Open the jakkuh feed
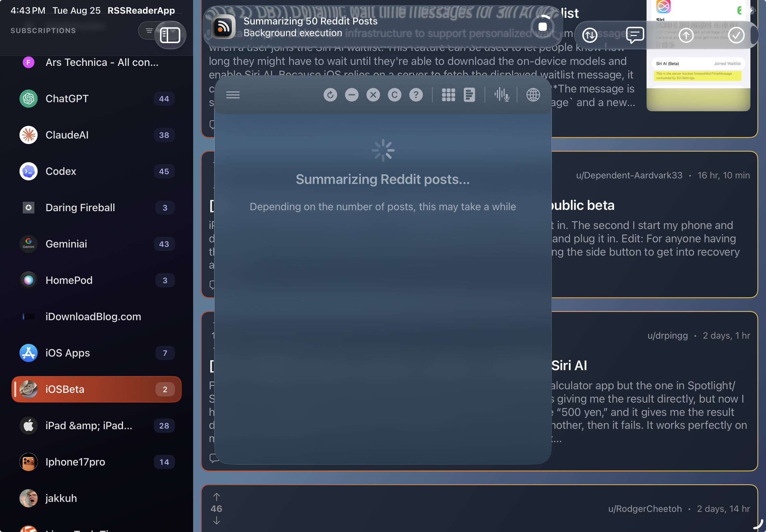 (97, 498)
